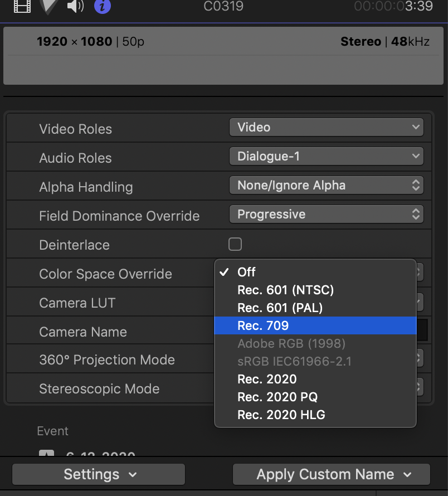
Task: Open the Settings metadata view dropdown
Action: coord(99,474)
